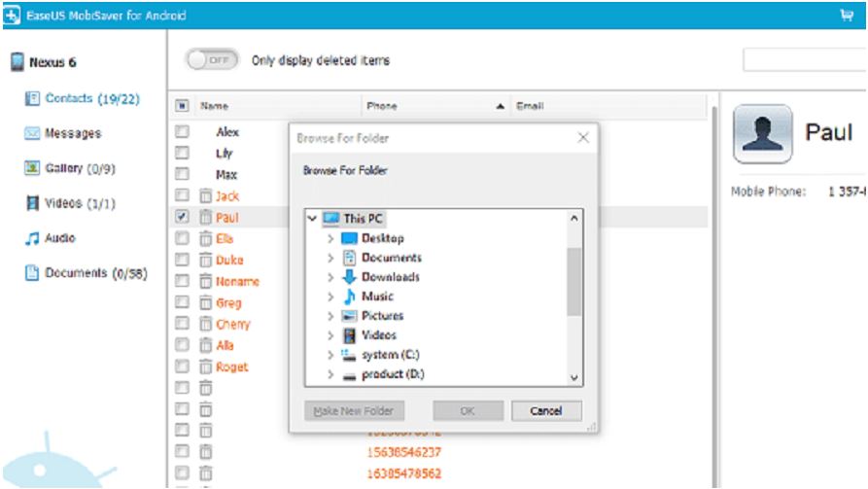This screenshot has width=868, height=489.
Task: Click Paul's contact avatar picture
Action: (762, 133)
